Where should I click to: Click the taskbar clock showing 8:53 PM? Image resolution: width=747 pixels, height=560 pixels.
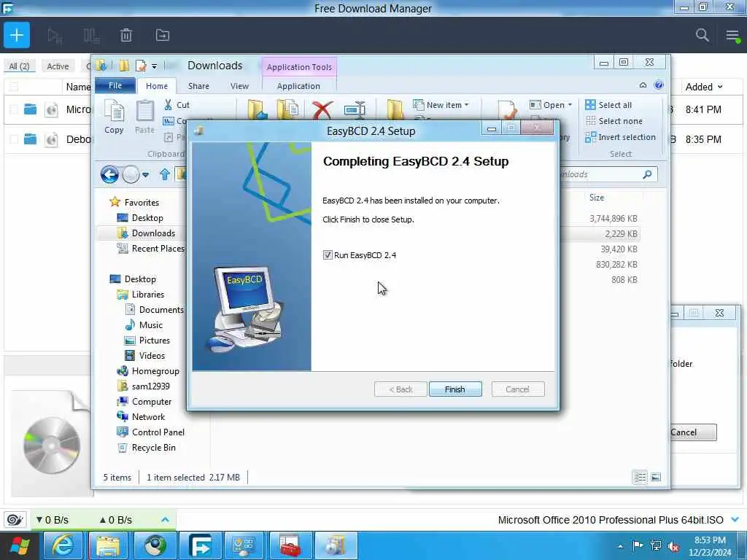point(710,546)
